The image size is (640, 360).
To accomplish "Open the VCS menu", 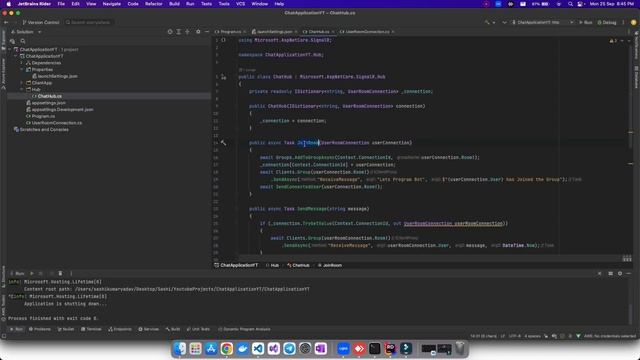I will 240,4.
